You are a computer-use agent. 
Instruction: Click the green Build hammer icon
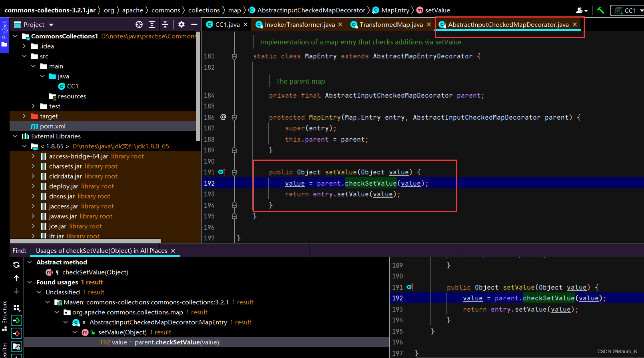tap(600, 10)
